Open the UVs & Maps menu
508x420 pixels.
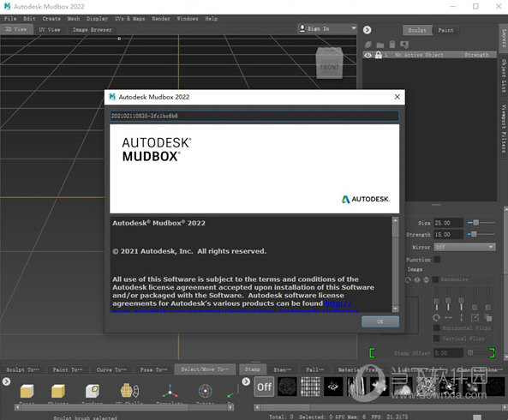click(x=129, y=19)
